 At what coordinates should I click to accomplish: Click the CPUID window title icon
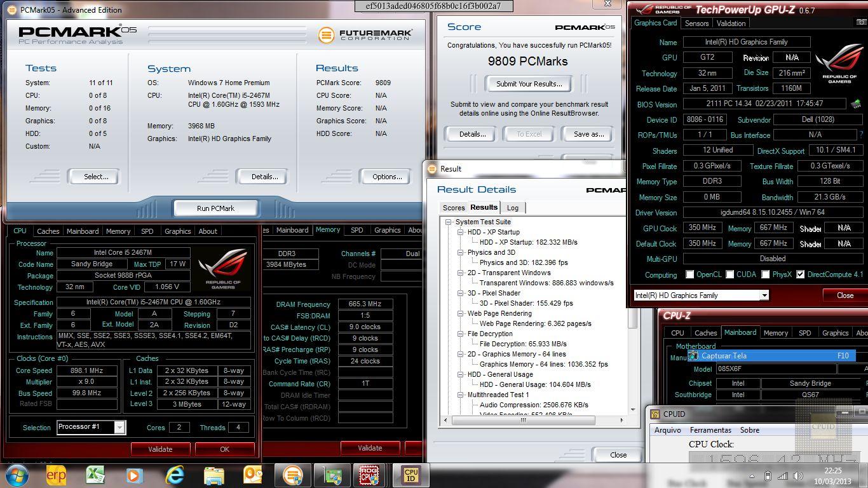pos(655,414)
